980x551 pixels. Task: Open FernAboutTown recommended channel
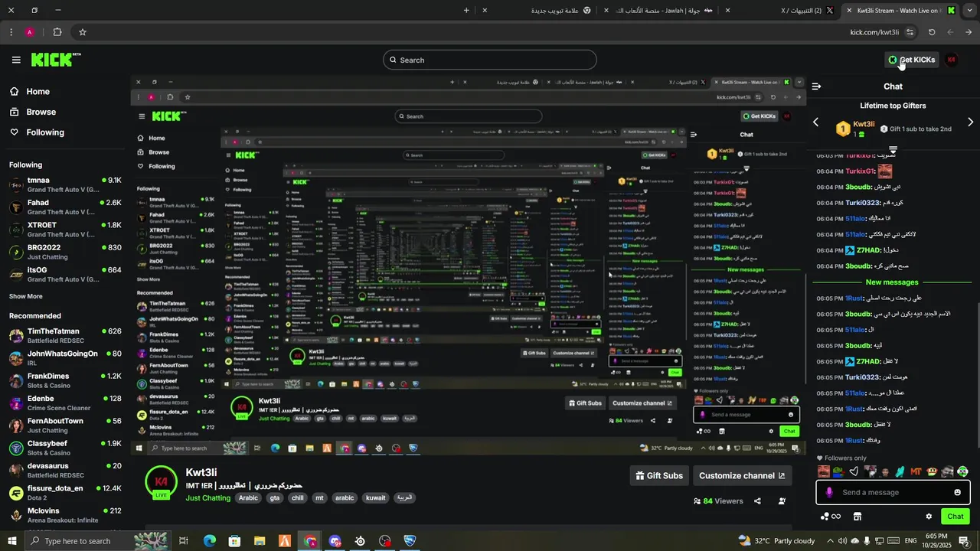click(x=65, y=425)
